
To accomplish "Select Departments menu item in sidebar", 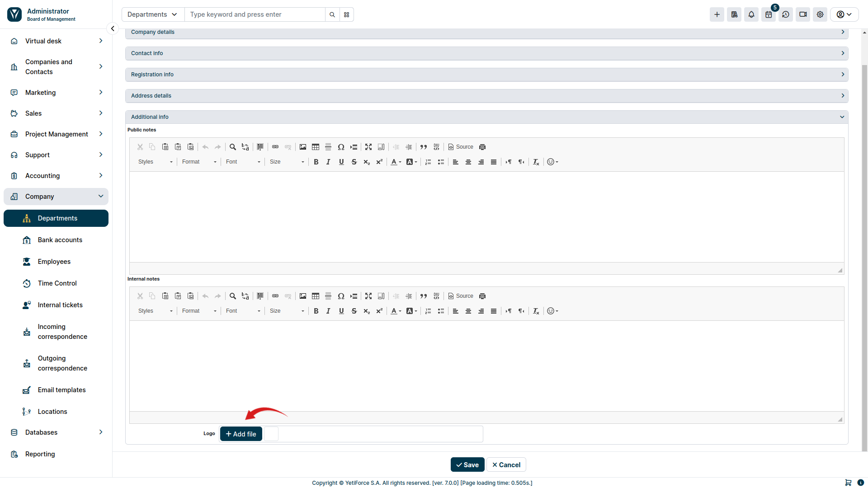I will 57,218.
